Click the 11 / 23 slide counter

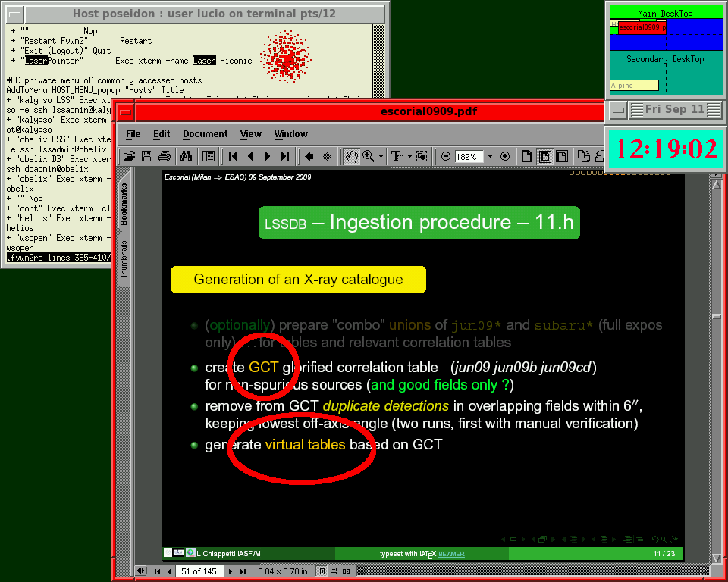pyautogui.click(x=664, y=553)
